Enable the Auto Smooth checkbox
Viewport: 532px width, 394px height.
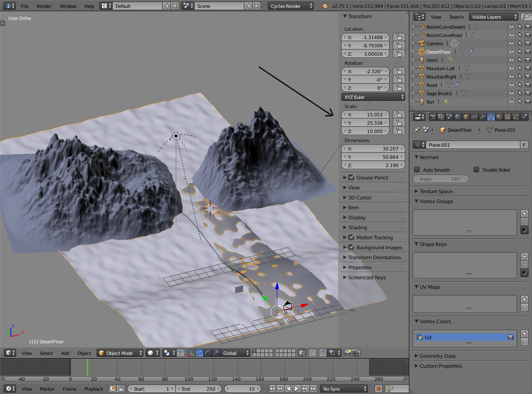click(x=417, y=170)
